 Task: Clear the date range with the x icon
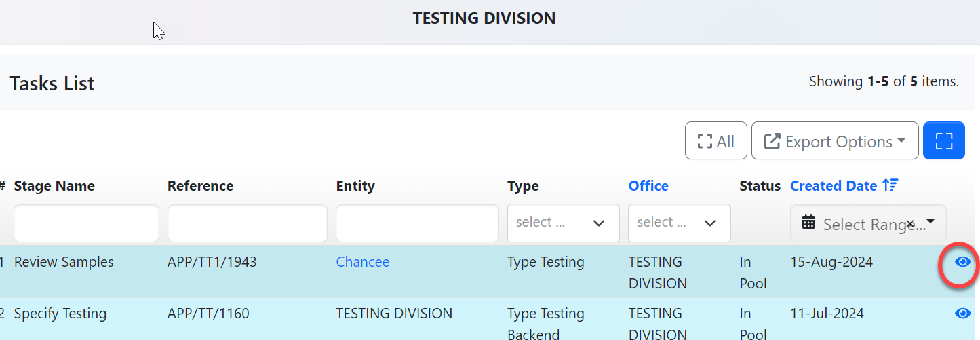pos(910,223)
